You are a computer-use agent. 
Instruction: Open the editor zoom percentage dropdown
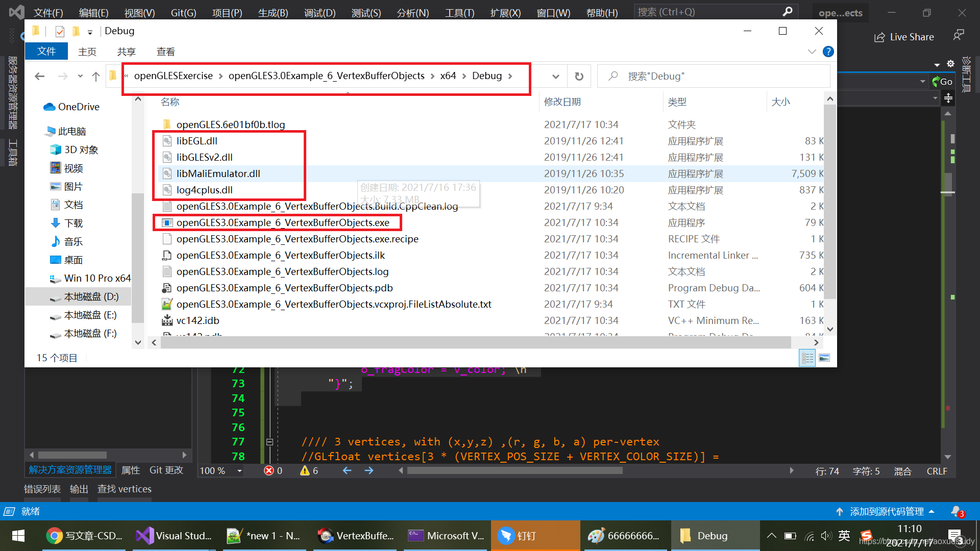click(x=239, y=471)
